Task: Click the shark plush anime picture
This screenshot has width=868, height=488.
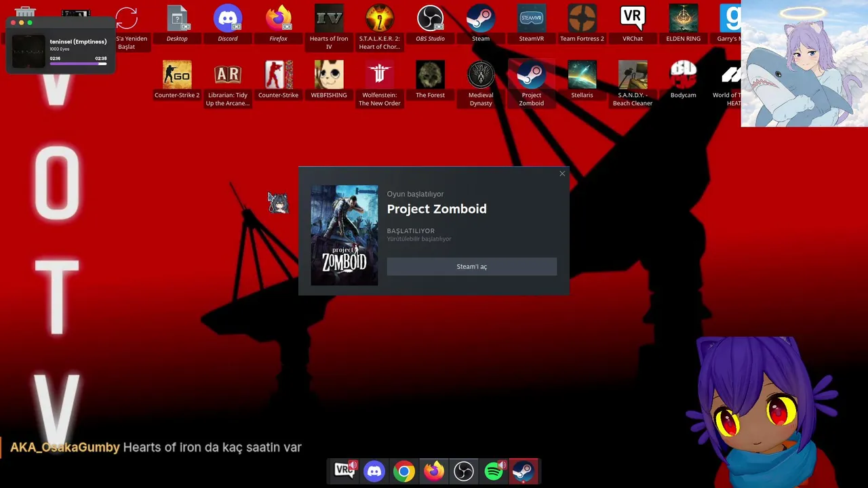Action: 804,64
